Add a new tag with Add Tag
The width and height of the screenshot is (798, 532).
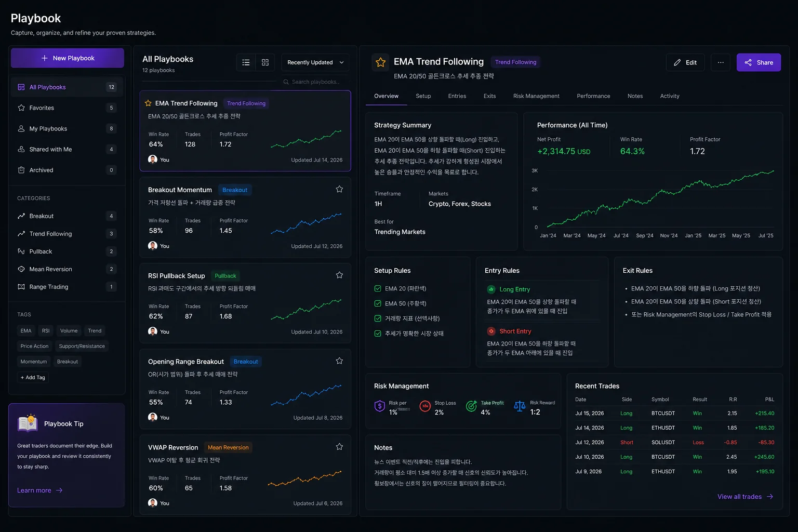pos(33,378)
